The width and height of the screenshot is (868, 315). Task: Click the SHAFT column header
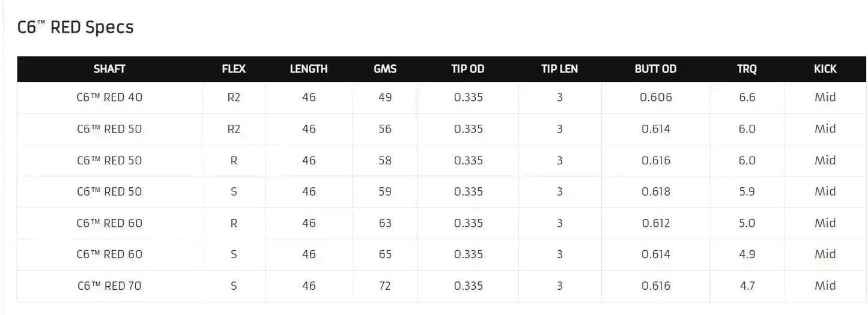[109, 69]
